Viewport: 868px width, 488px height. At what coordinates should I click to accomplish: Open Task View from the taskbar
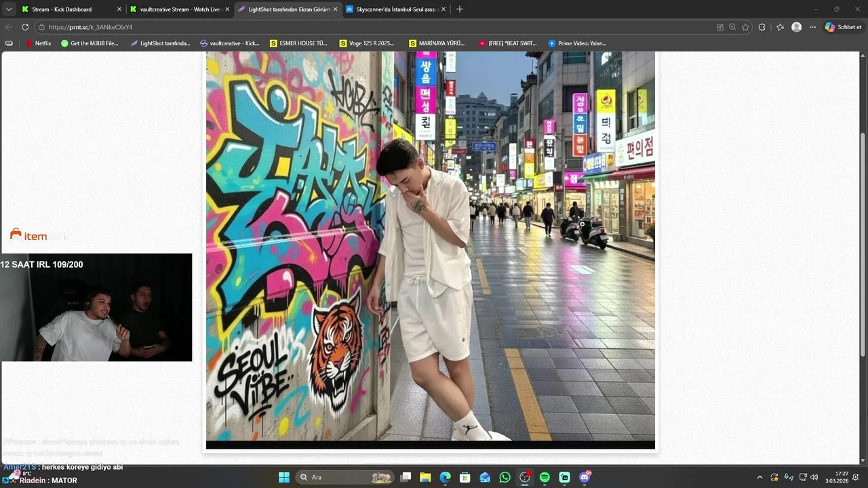click(406, 477)
